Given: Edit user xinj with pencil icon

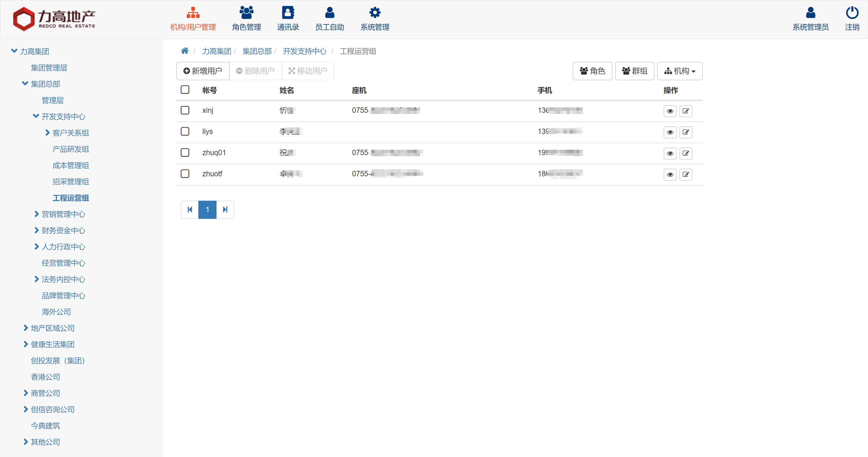Looking at the screenshot, I should pos(686,111).
